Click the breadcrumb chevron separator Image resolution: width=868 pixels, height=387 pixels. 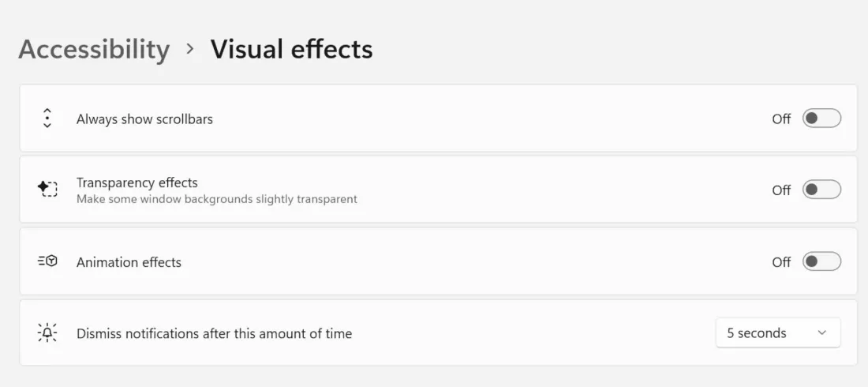pos(189,49)
